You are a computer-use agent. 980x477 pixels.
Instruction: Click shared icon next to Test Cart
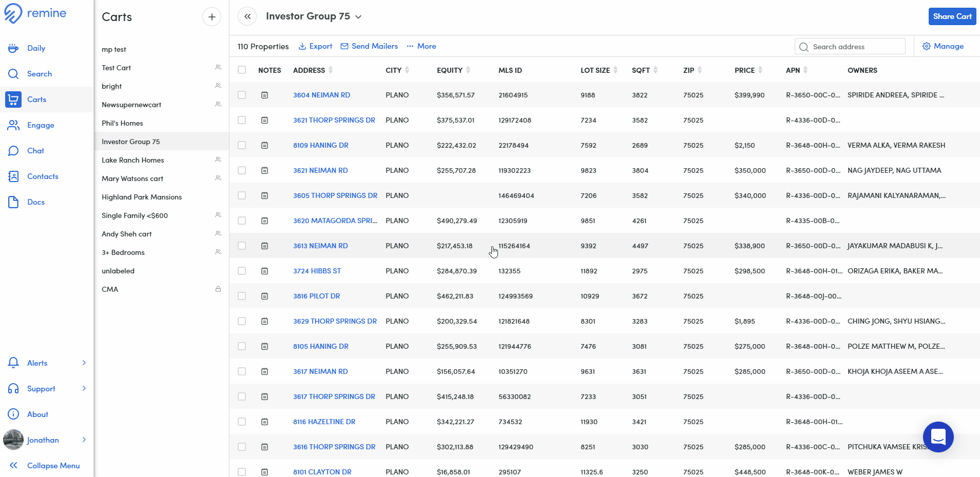click(218, 67)
